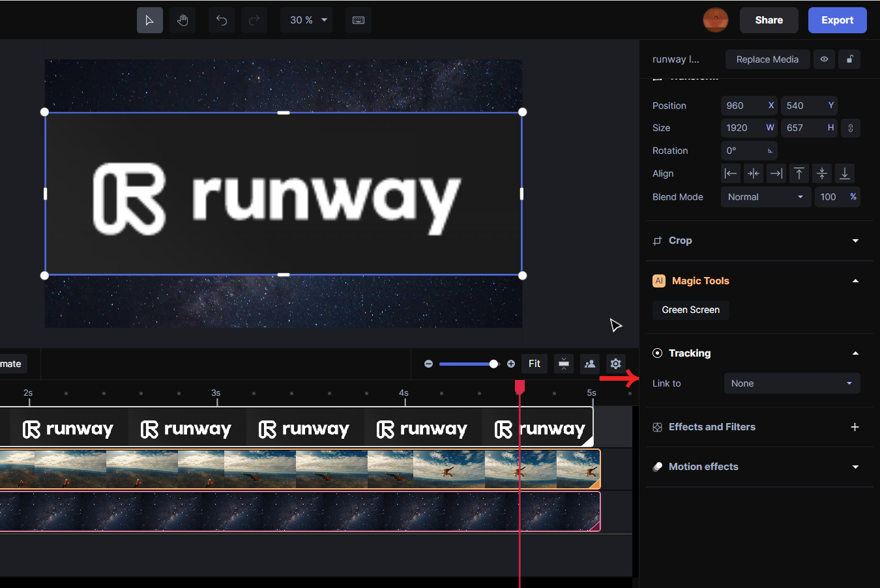Toggle layer visibility eye icon

pos(824,59)
